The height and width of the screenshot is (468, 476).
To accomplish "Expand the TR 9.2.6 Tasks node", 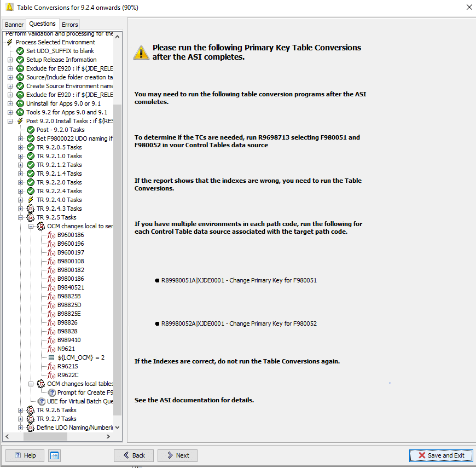I will tap(20, 411).
